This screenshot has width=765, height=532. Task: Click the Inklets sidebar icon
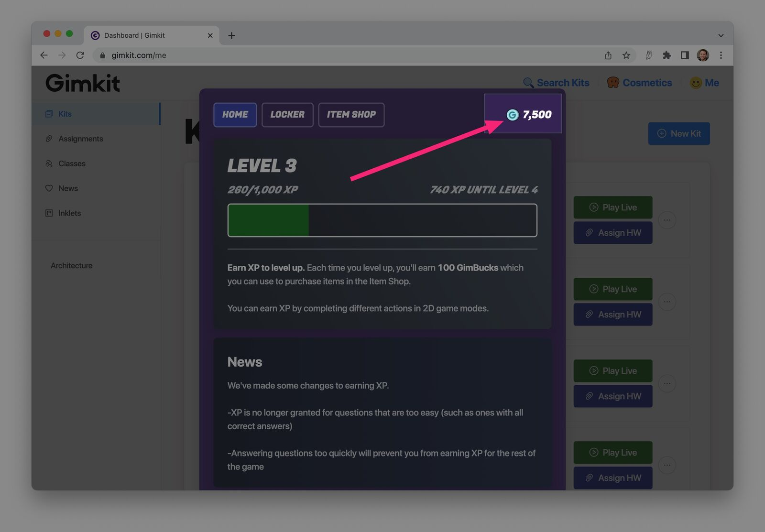(49, 213)
